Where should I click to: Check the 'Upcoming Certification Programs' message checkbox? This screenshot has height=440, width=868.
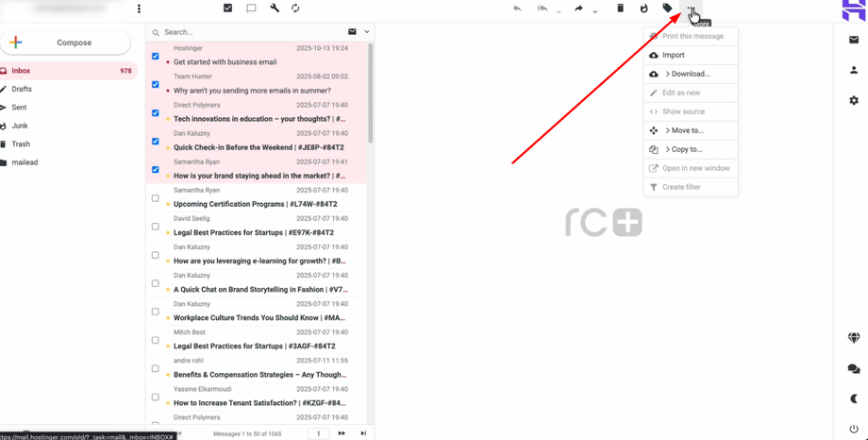(155, 198)
